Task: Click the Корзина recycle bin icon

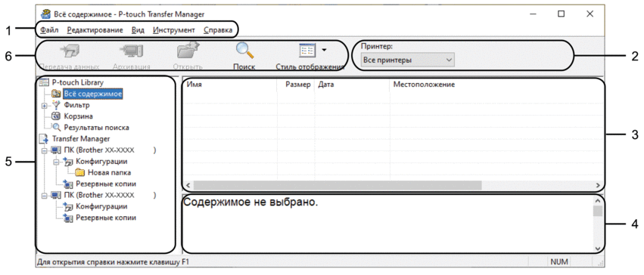Action: pyautogui.click(x=56, y=116)
